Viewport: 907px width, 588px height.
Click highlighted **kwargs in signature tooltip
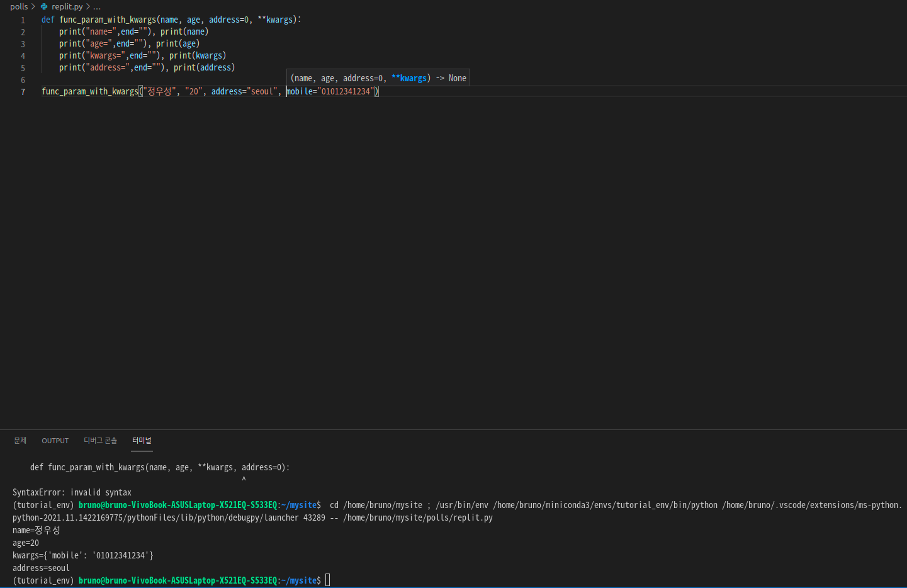pos(409,78)
